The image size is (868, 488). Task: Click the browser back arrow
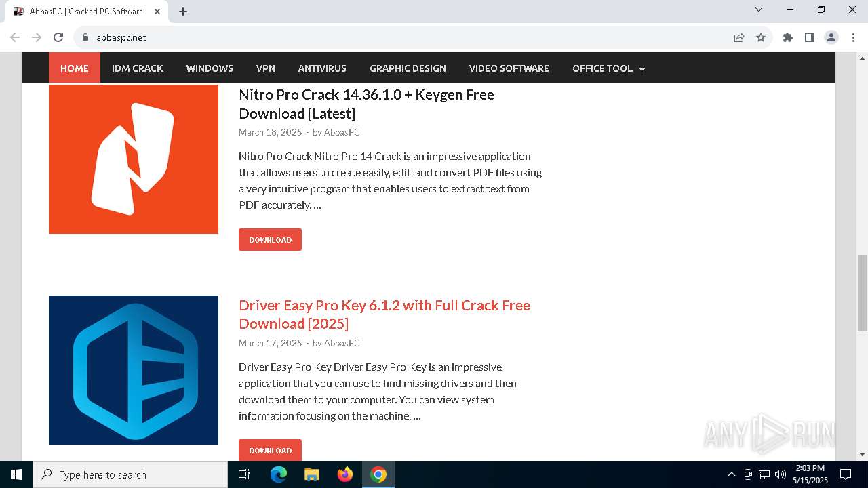click(x=15, y=37)
